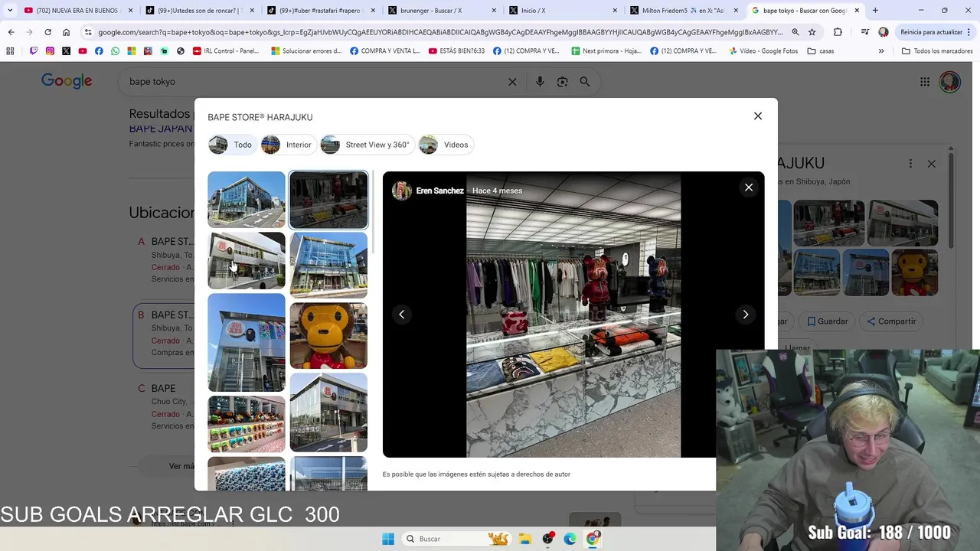Close the Harajuku side panel
The image size is (980, 551).
[x=931, y=164]
